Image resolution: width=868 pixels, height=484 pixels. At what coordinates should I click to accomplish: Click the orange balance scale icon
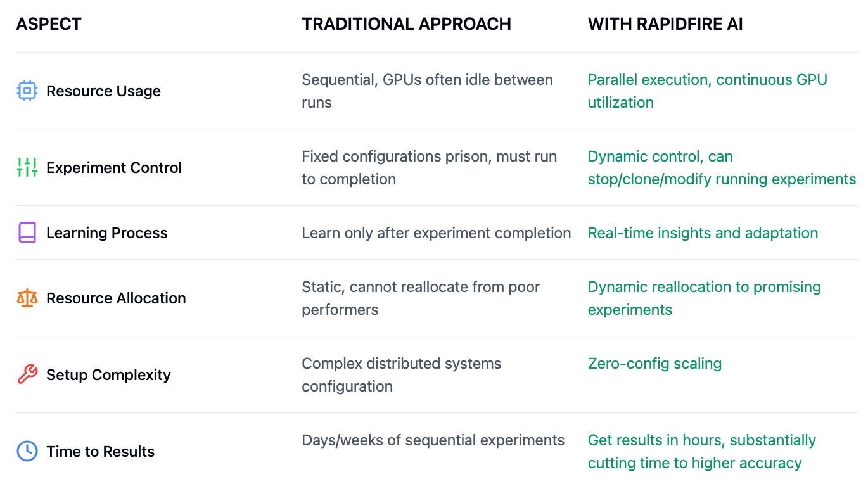coord(27,298)
